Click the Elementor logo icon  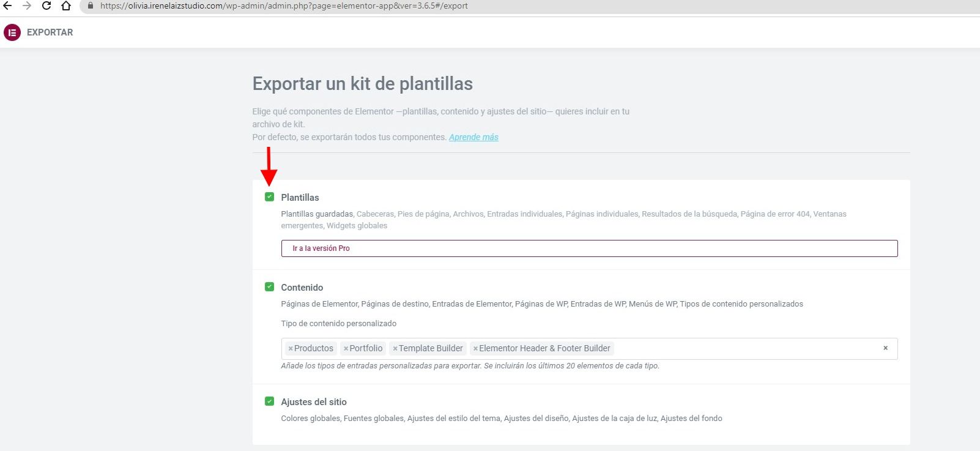[12, 32]
